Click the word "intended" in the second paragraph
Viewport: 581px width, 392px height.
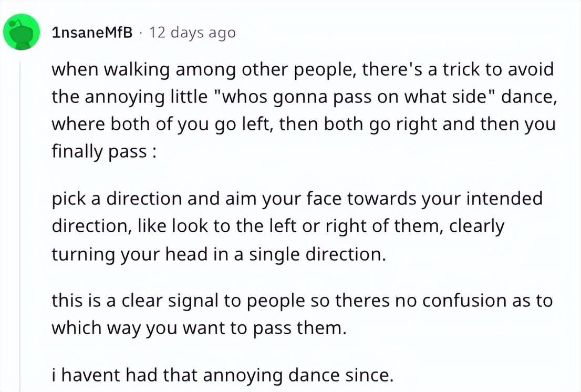coord(503,199)
